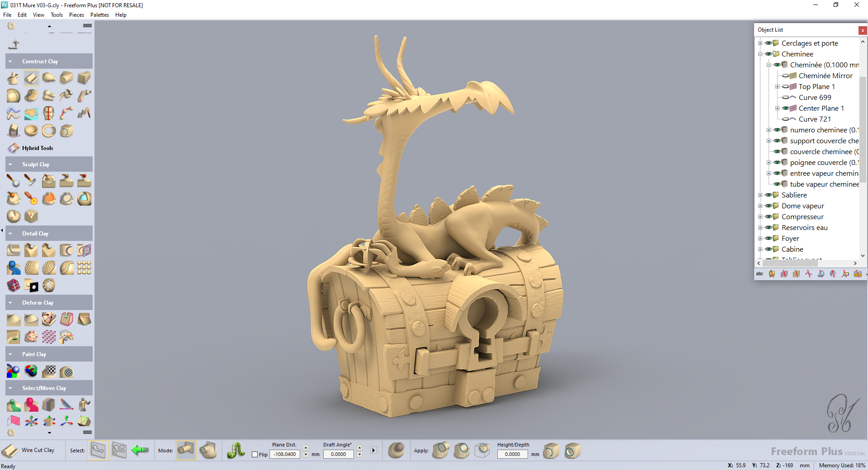Increase Draft Angle with up stepper
The image size is (868, 470).
(360, 447)
